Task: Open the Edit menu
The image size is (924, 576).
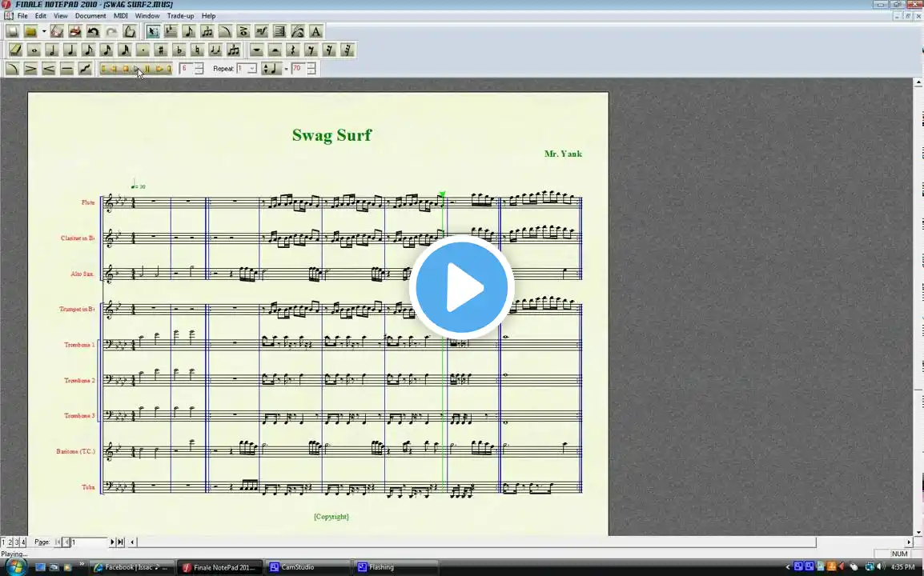Action: point(41,16)
